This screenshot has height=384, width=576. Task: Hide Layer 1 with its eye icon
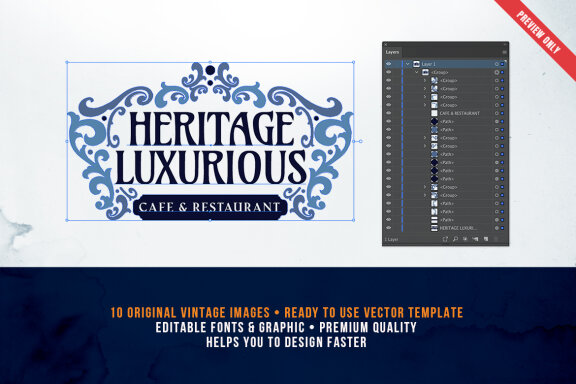[389, 64]
